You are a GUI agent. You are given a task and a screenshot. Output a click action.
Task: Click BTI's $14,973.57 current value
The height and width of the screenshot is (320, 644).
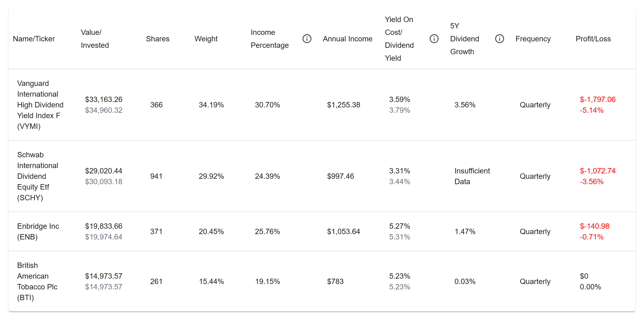point(104,276)
